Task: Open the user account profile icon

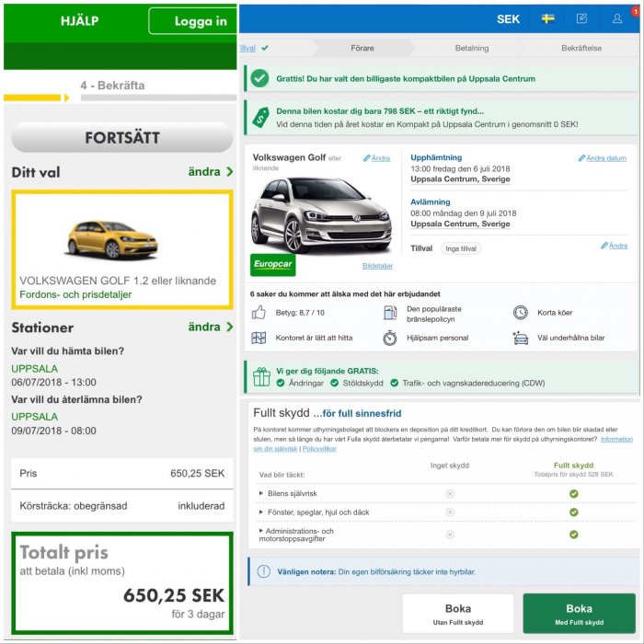Action: click(617, 18)
